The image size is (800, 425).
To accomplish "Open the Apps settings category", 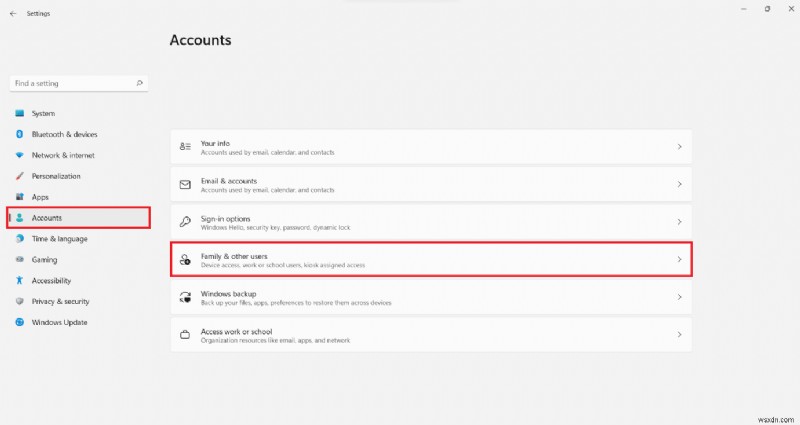I will click(40, 197).
